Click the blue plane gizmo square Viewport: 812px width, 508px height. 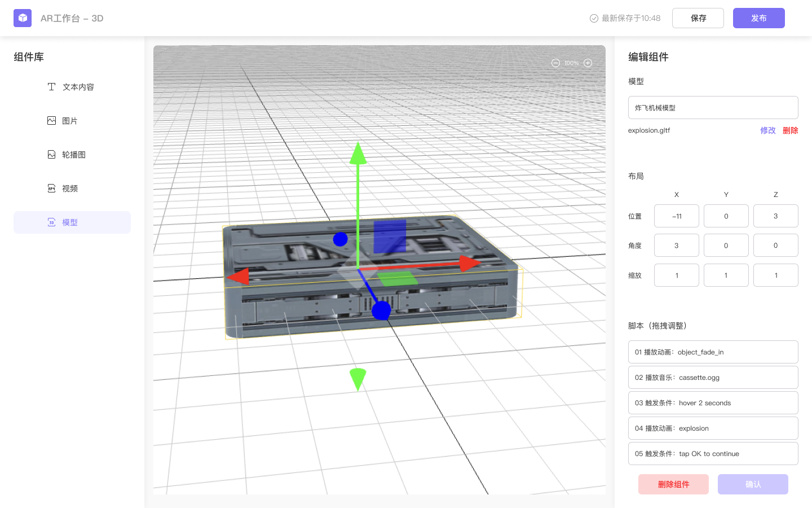pos(390,236)
